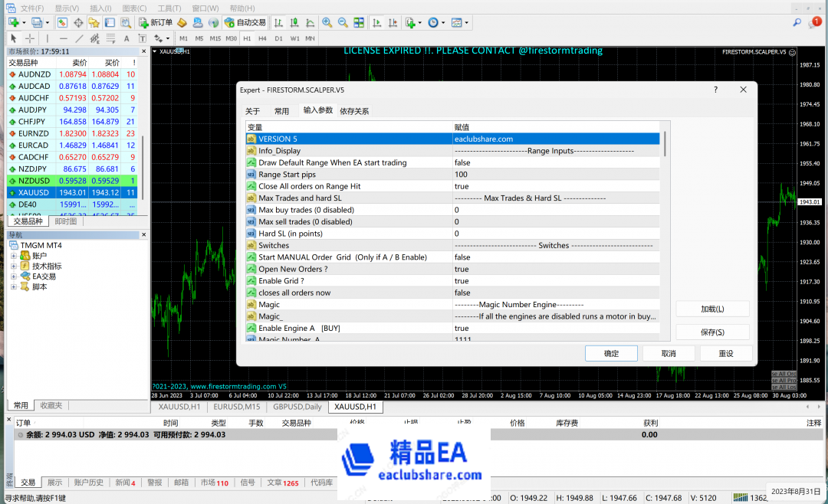
Task: Expand the 账户 node in navigator
Action: coord(14,256)
